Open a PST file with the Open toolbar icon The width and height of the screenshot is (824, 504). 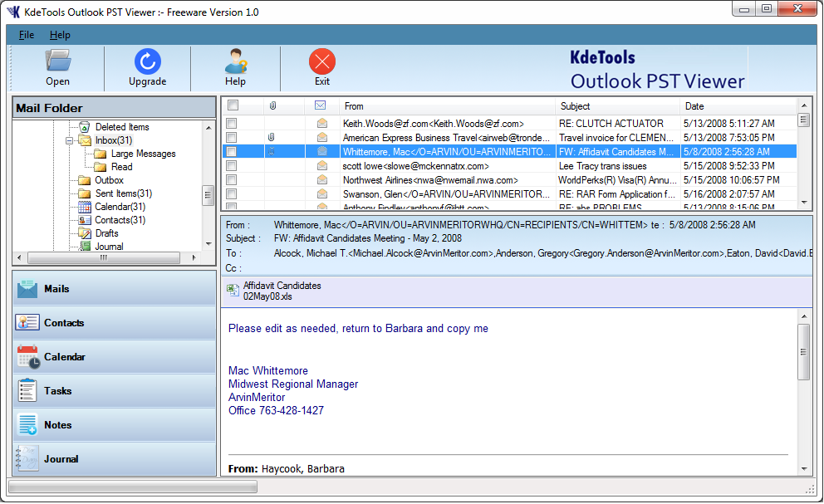pos(58,61)
